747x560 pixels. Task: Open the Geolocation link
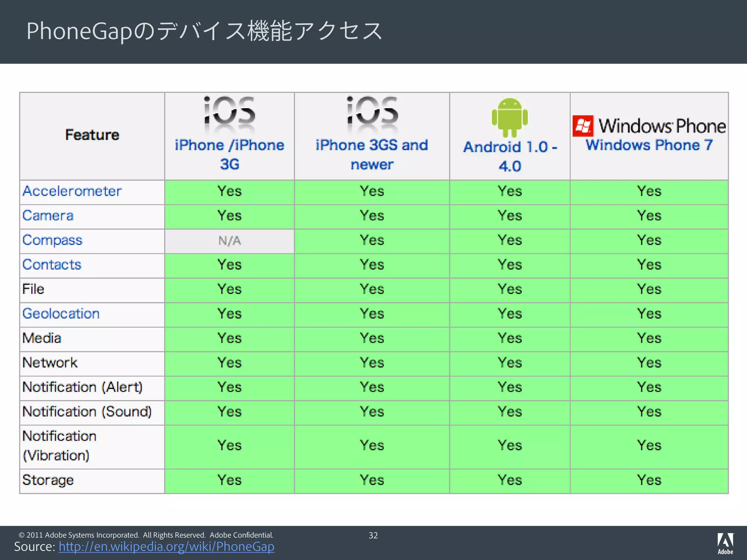tap(61, 314)
